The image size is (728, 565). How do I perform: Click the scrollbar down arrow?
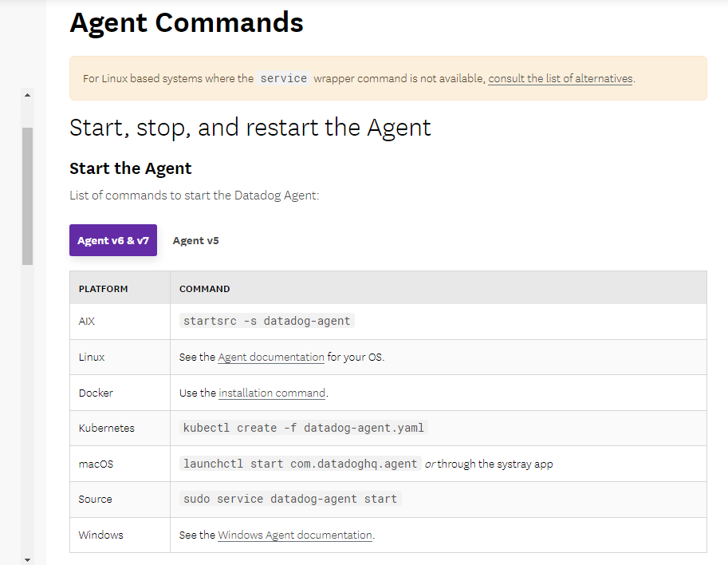(x=27, y=560)
